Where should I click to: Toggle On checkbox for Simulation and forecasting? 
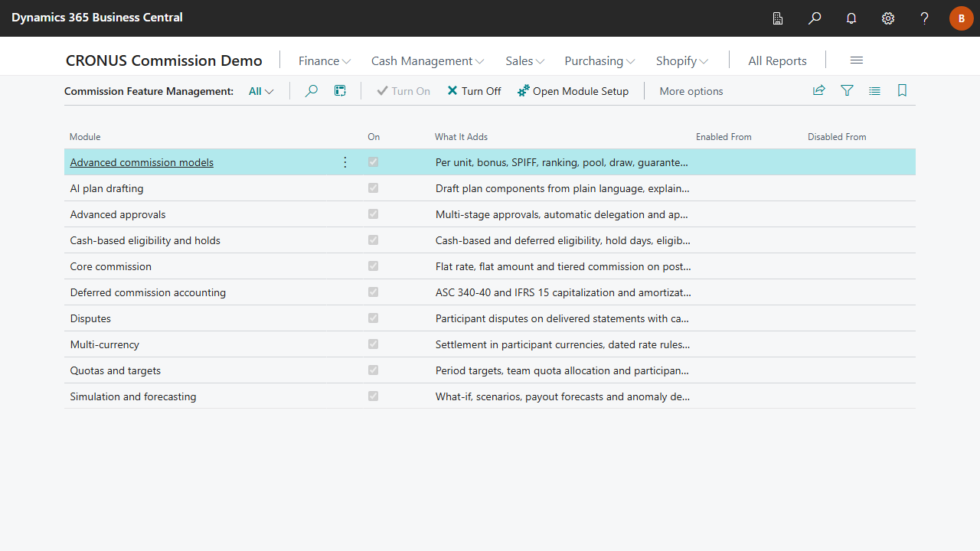click(x=374, y=396)
